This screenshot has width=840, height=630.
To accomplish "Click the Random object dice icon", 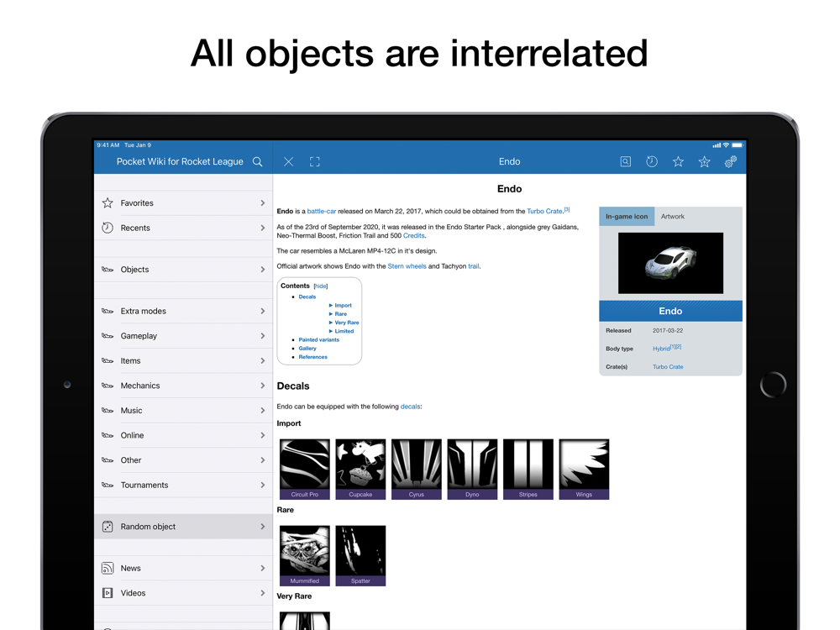I will tap(108, 527).
